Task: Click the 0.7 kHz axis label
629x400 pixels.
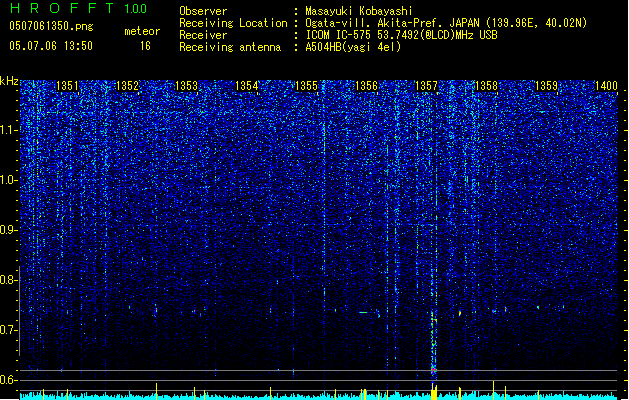Action: pyautogui.click(x=8, y=330)
